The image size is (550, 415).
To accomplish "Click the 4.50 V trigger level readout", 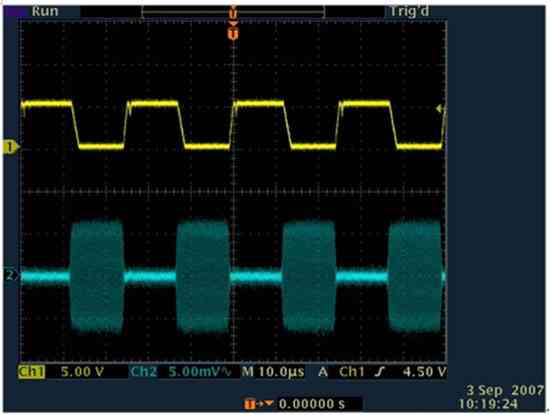I will (x=425, y=372).
